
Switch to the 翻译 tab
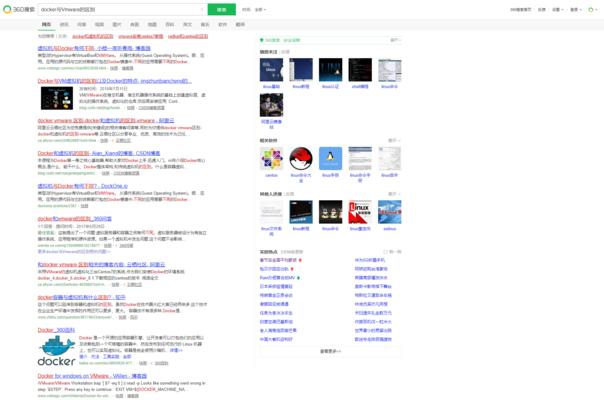coord(240,24)
